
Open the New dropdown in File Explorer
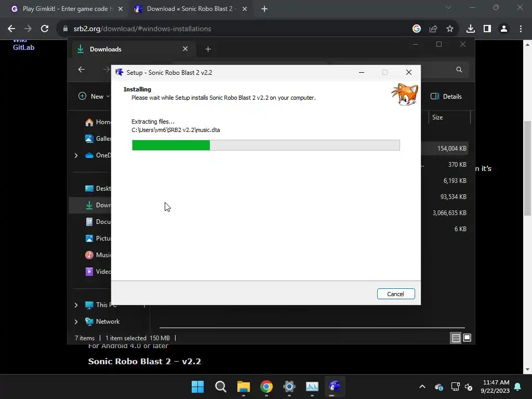(x=94, y=96)
